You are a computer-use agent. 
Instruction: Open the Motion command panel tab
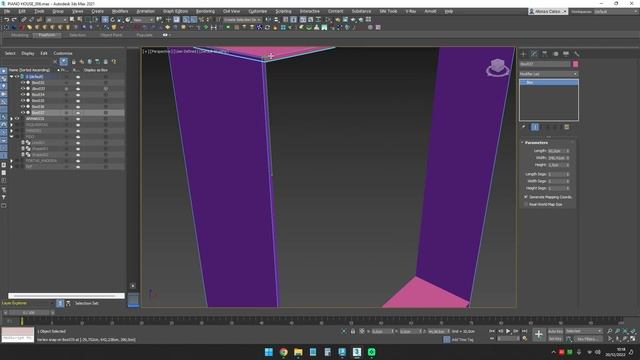555,54
